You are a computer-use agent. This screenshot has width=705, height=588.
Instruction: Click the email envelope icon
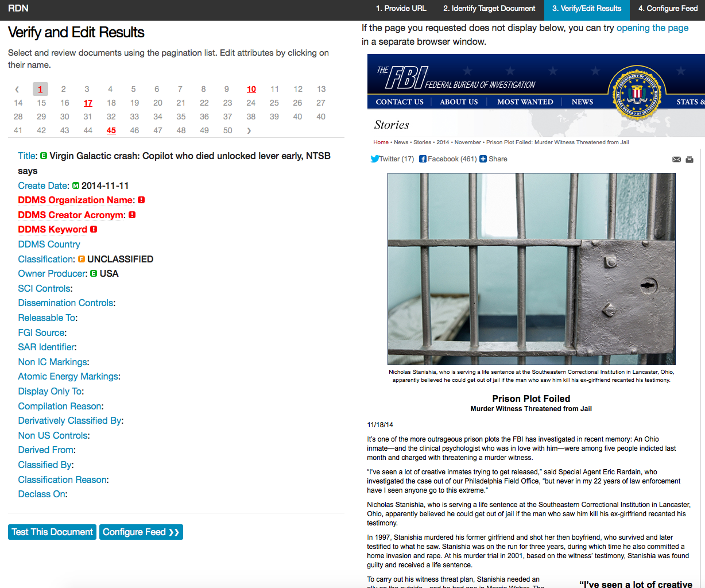pos(676,160)
